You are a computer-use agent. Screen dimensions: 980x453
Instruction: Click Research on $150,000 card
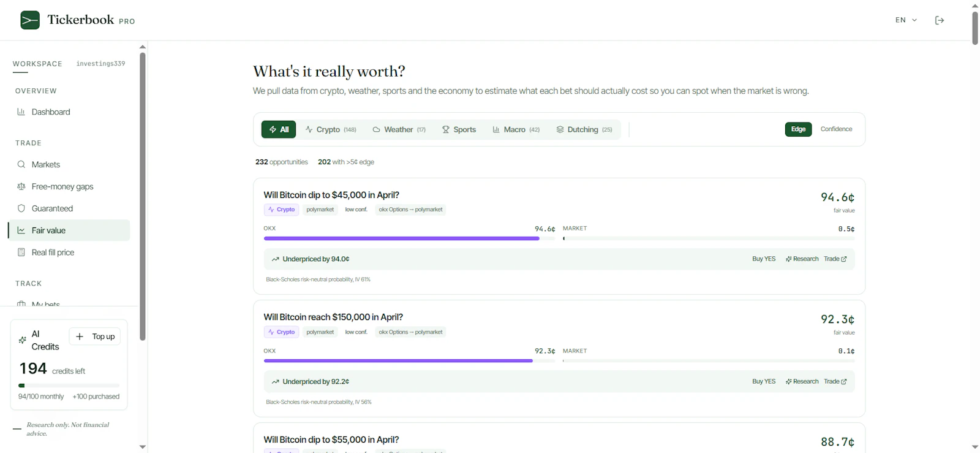pos(802,381)
